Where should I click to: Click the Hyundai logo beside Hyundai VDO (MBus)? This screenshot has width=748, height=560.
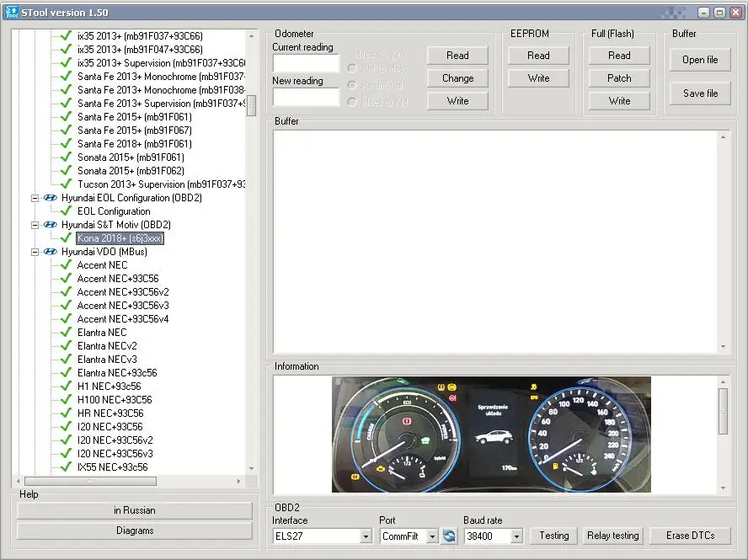[x=50, y=252]
